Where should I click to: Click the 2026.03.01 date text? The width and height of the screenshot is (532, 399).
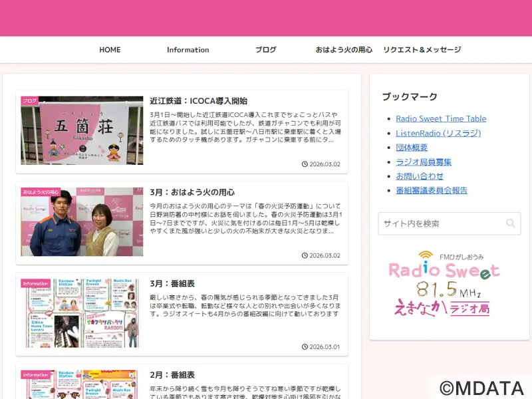(325, 346)
